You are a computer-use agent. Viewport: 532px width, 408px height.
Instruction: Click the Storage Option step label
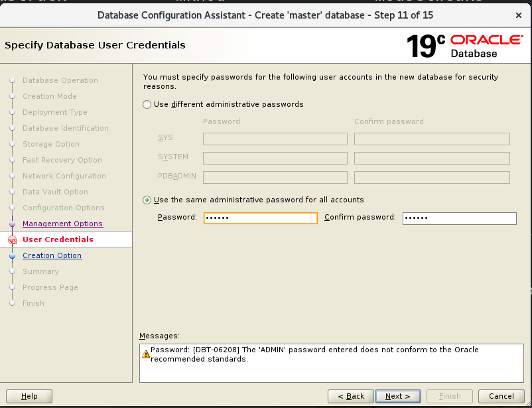(51, 144)
